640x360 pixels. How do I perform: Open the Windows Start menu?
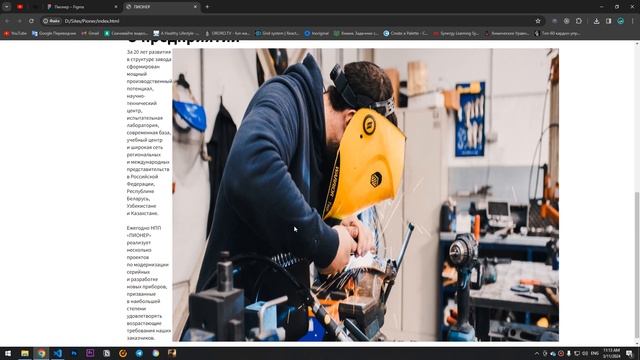7,353
